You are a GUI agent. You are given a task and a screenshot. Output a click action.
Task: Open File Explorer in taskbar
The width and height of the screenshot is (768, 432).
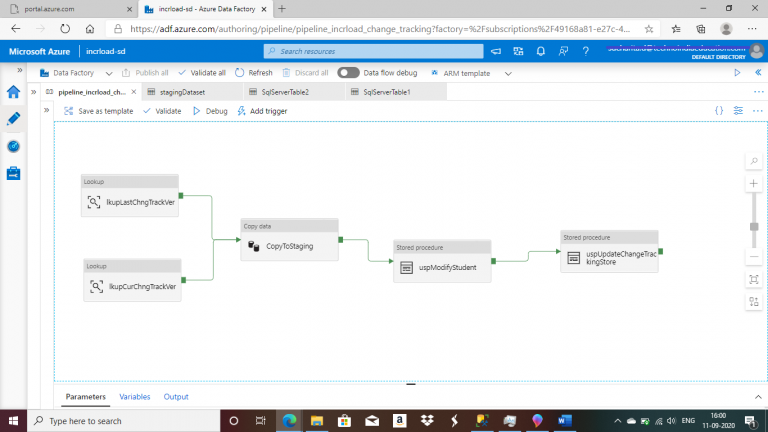(317, 421)
